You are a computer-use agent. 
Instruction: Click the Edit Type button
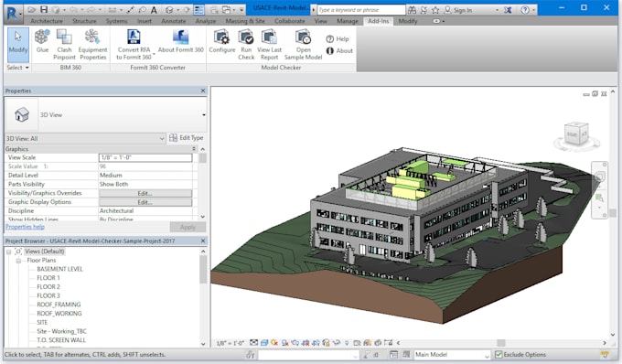tap(186, 137)
